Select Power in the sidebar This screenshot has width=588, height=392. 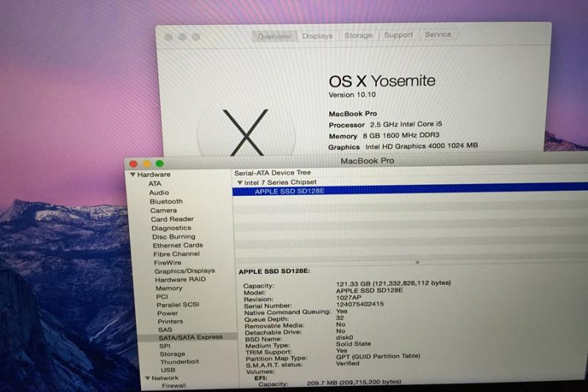pos(168,313)
